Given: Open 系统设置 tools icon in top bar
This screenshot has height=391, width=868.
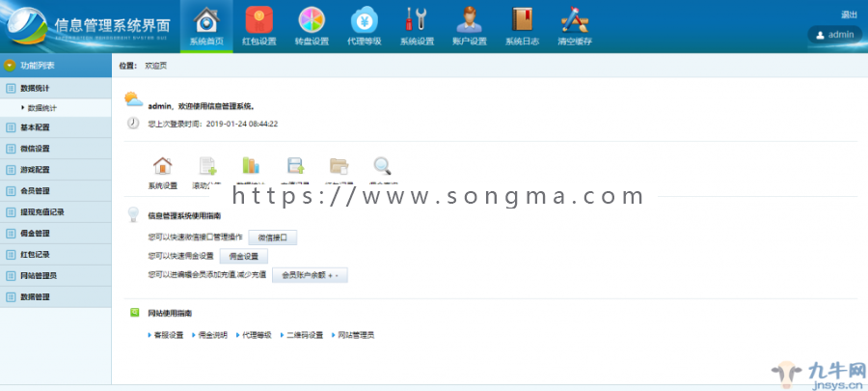Looking at the screenshot, I should pyautogui.click(x=417, y=26).
